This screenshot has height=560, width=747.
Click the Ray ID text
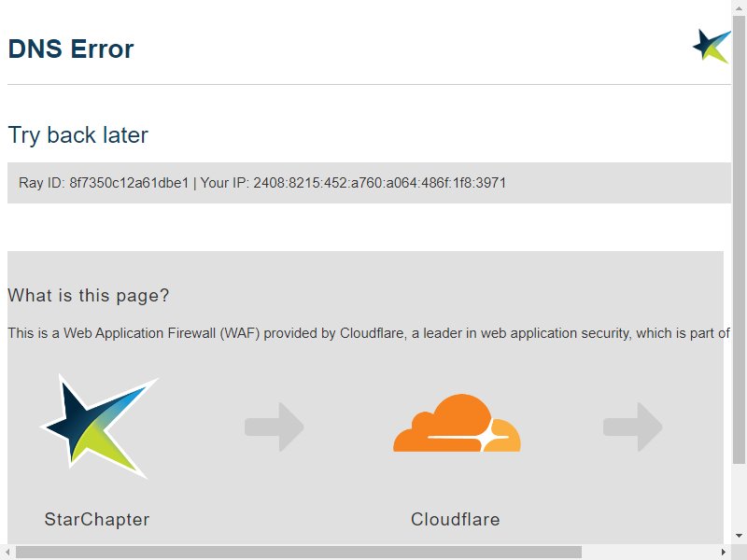pyautogui.click(x=104, y=183)
